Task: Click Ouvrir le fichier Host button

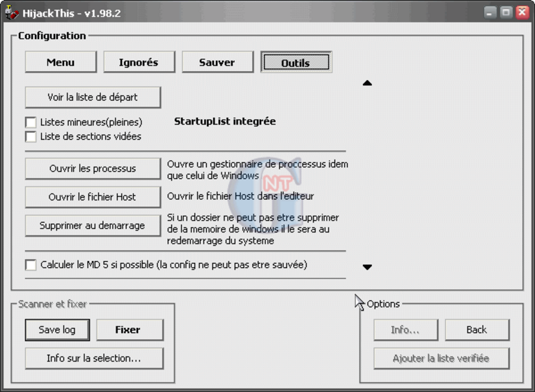Action: click(x=93, y=197)
